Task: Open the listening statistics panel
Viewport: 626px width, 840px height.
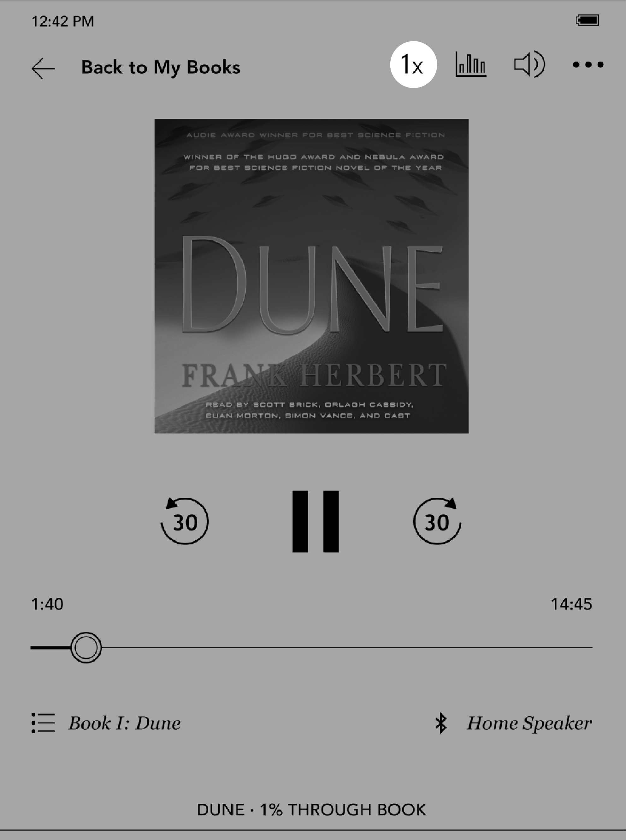Action: [470, 65]
